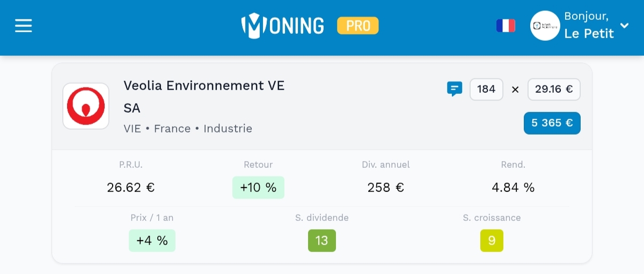Click the +4 % Prix / 1 an badge
644x274 pixels.
pos(152,241)
